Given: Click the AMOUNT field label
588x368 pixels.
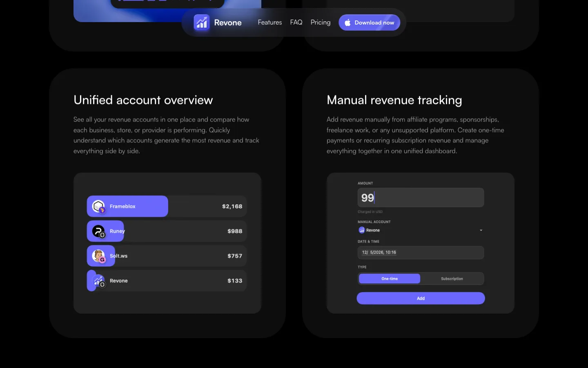Looking at the screenshot, I should [x=365, y=183].
